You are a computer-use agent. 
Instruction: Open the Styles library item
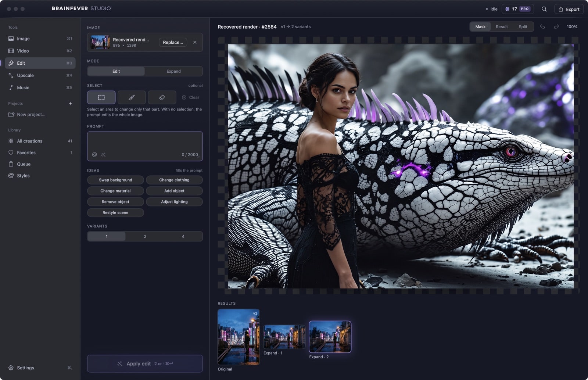click(40, 176)
